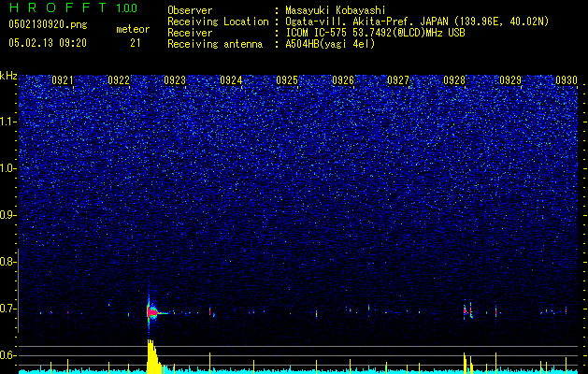Click the receiver ICOM IC-575 frequency text

(x=375, y=33)
